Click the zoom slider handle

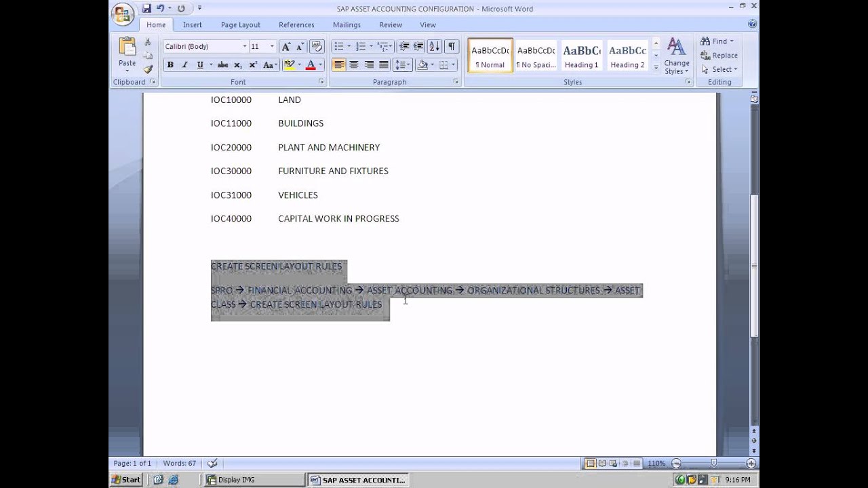click(714, 464)
